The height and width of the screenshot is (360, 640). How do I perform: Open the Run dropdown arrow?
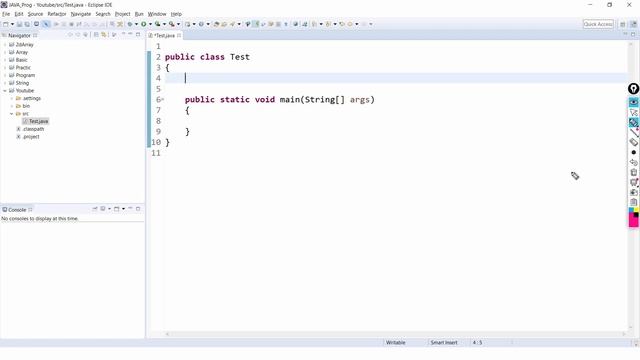coord(150,24)
